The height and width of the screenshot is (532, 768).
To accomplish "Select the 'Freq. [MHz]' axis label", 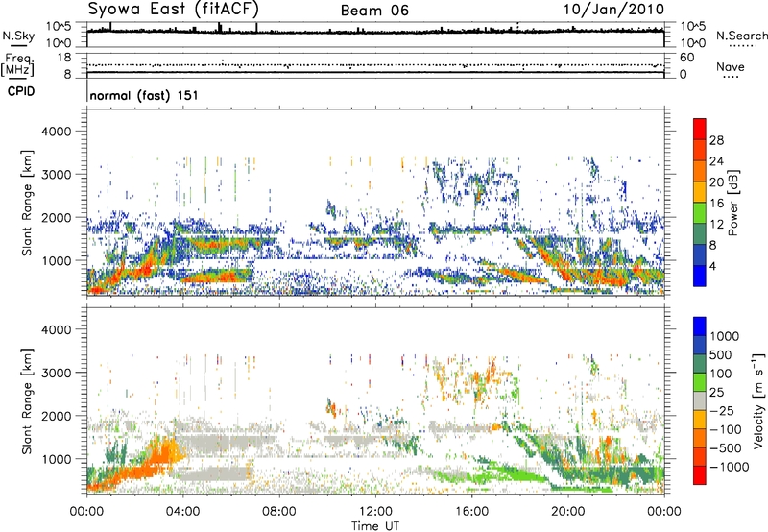I will [x=17, y=65].
